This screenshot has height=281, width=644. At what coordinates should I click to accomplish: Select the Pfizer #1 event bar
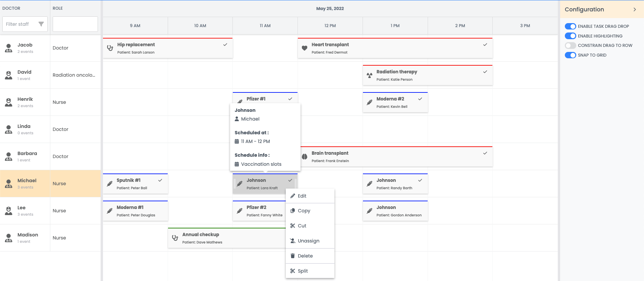[265, 98]
